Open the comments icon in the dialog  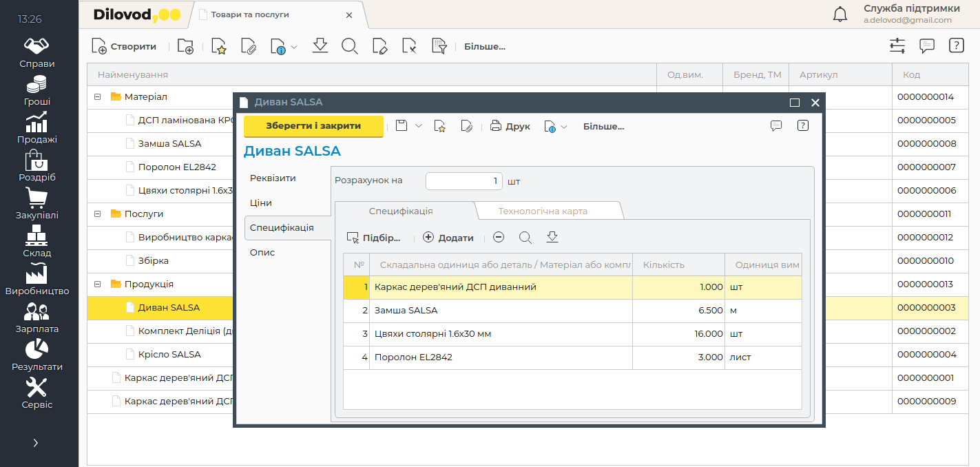[x=776, y=125]
